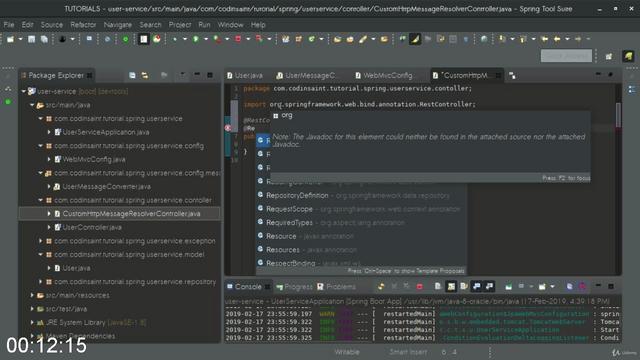Open the Spring perspective icon at top right

628,56
